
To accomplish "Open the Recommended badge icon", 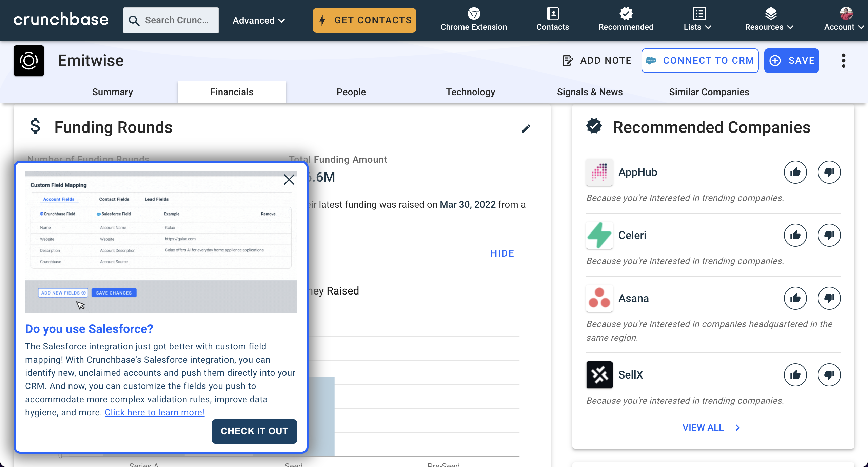I will (626, 14).
